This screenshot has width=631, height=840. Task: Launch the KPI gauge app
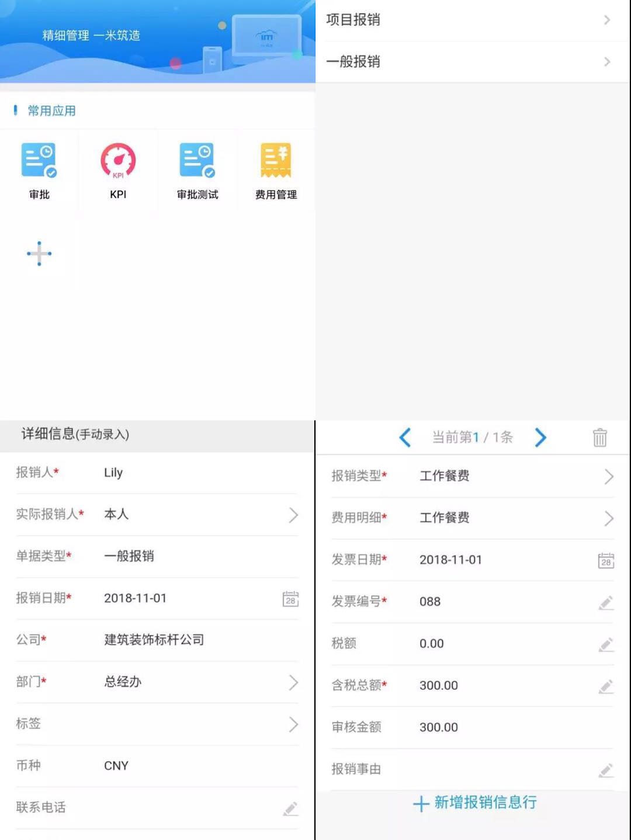click(x=118, y=169)
